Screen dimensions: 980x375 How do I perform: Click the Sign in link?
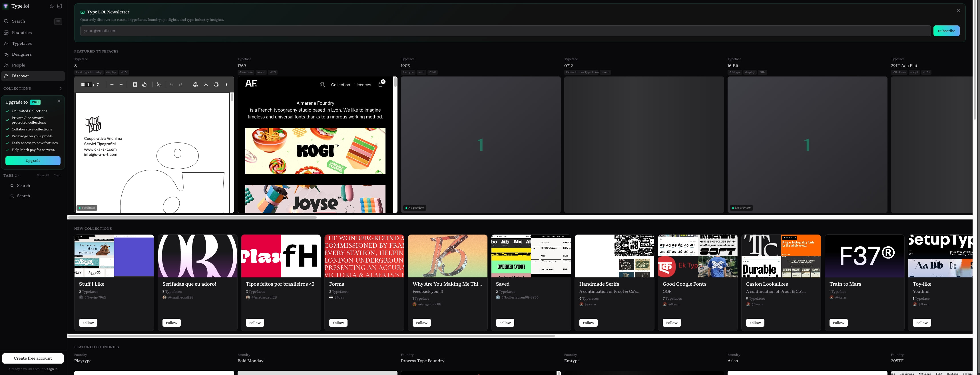[x=52, y=369]
